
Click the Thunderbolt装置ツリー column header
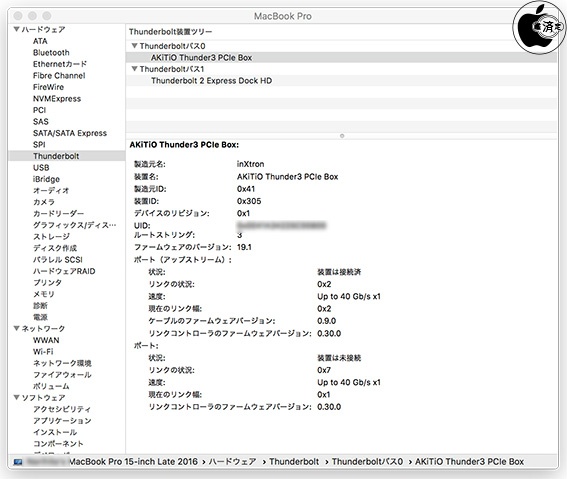pyautogui.click(x=171, y=32)
